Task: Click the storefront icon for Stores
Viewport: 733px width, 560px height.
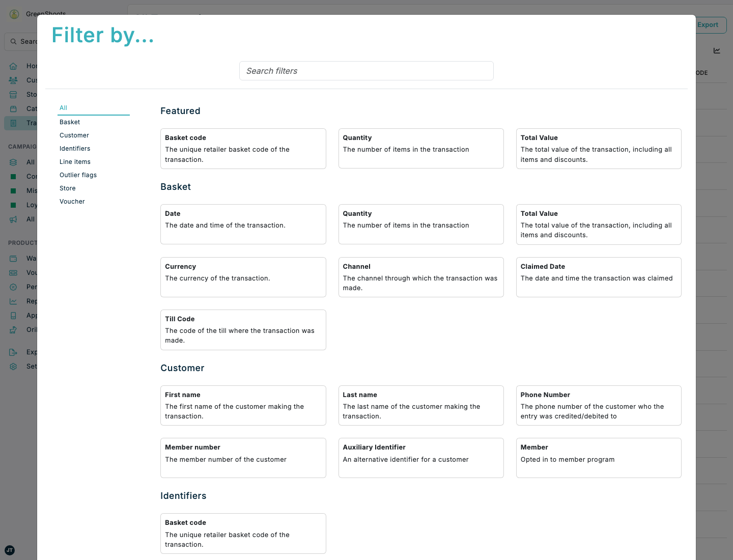Action: (x=13, y=94)
